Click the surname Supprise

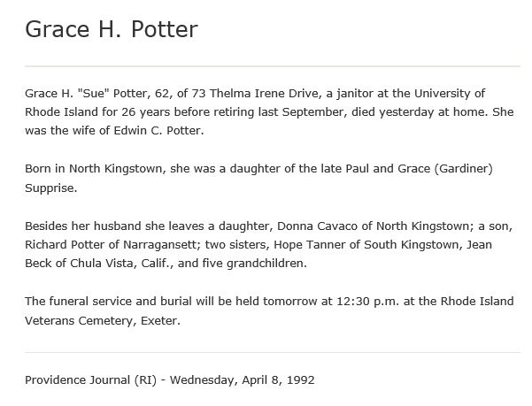(50, 188)
